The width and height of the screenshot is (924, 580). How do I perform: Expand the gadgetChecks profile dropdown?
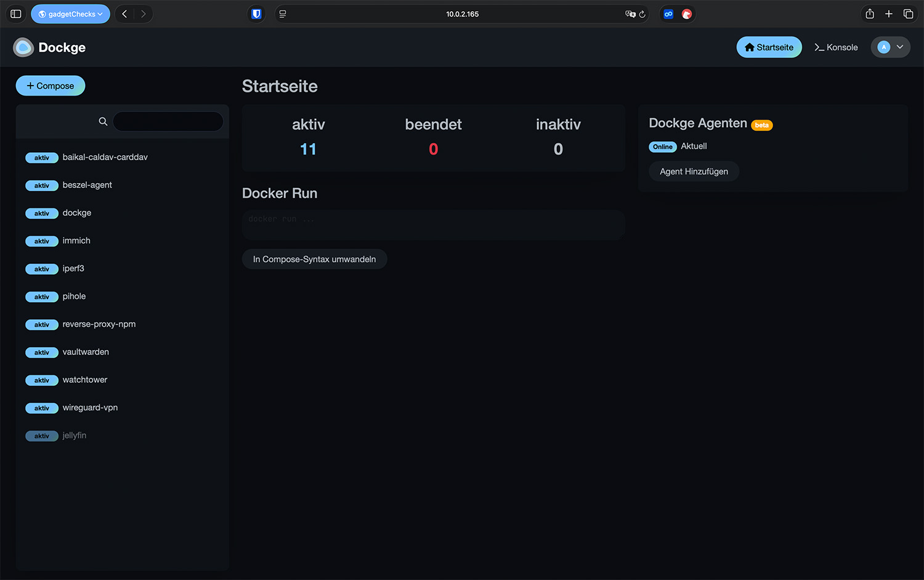(70, 14)
